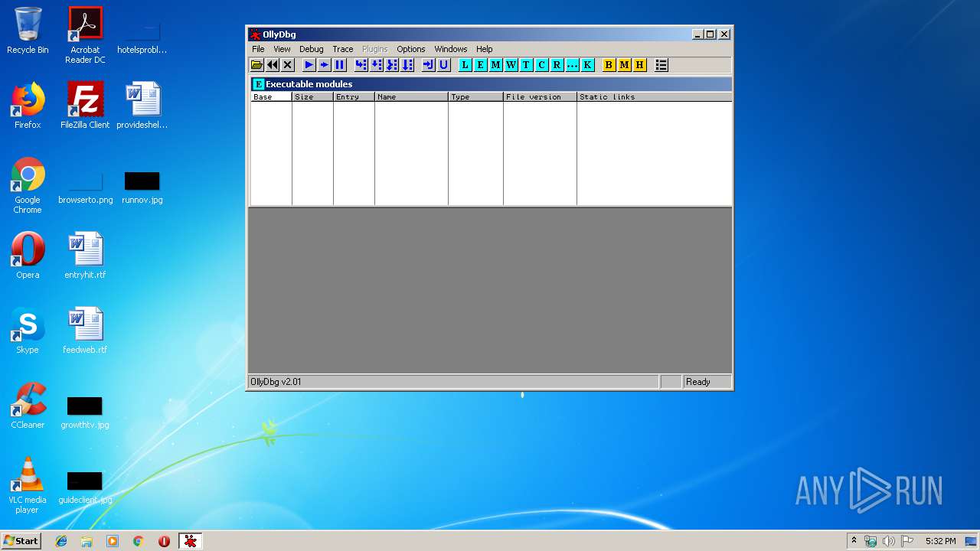Sort modules by Size column header

(312, 97)
